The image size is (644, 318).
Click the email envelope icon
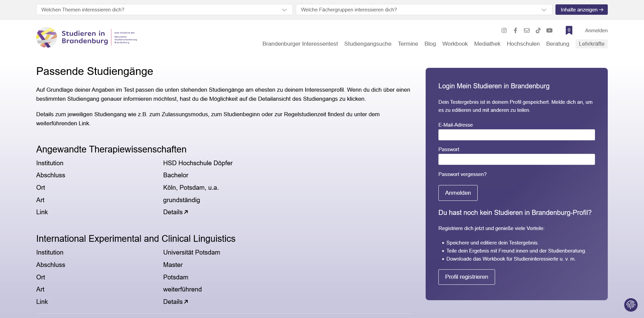coord(527,31)
